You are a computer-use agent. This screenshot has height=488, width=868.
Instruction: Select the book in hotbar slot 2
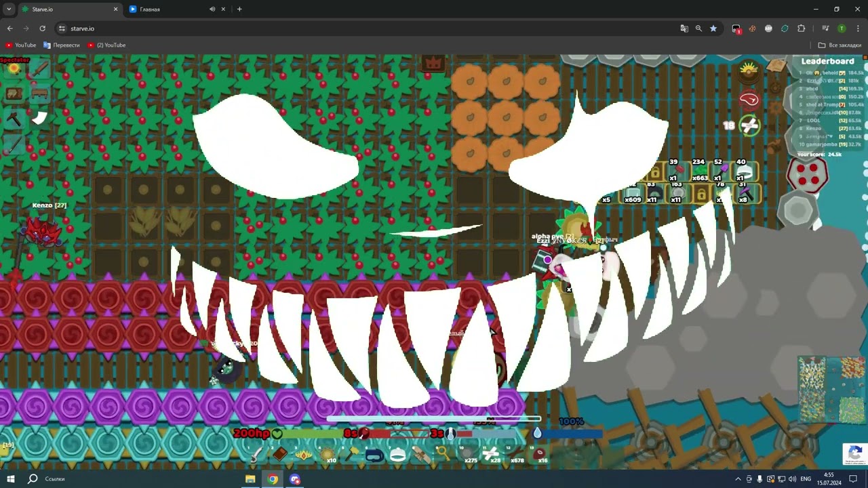(280, 453)
